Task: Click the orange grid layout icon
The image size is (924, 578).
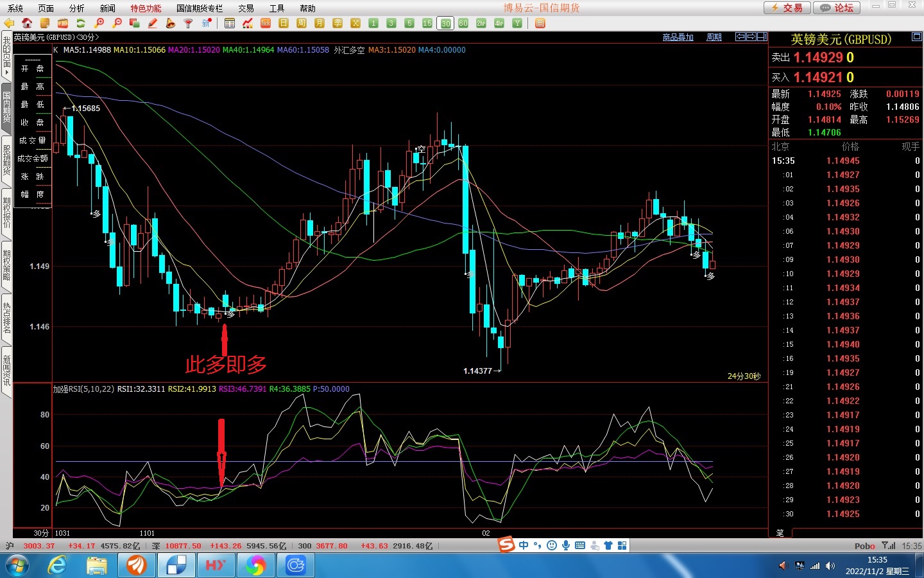Action: tap(540, 23)
